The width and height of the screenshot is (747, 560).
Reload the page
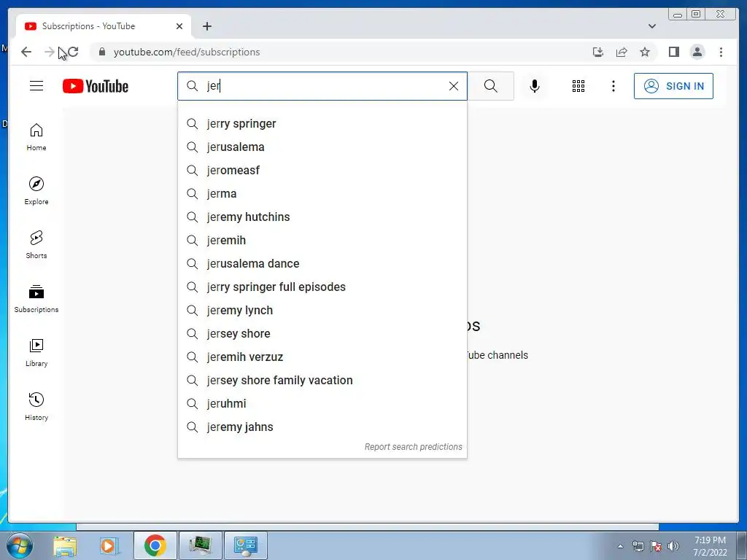pyautogui.click(x=73, y=52)
